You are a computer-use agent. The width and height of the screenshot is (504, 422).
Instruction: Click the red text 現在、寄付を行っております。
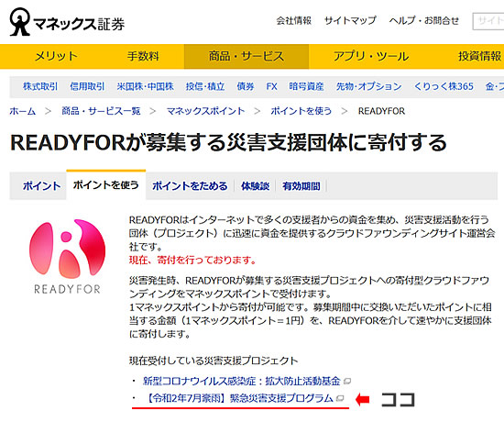click(x=192, y=260)
